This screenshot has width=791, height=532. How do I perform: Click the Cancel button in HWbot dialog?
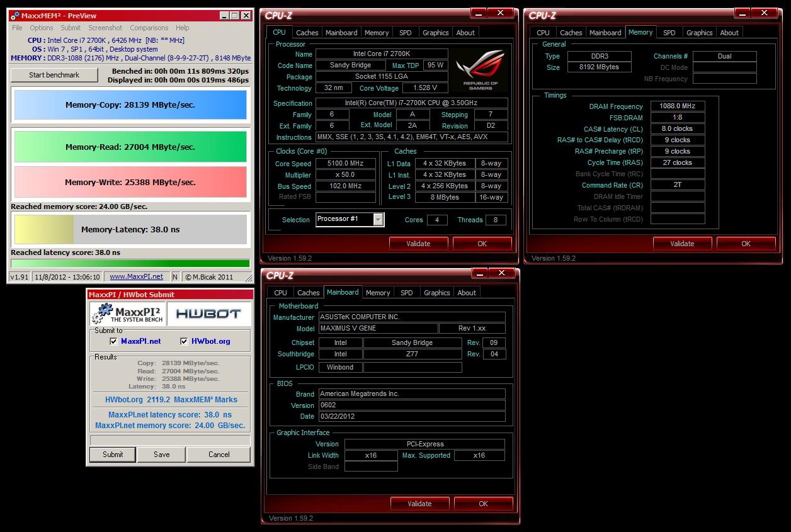[x=219, y=455]
